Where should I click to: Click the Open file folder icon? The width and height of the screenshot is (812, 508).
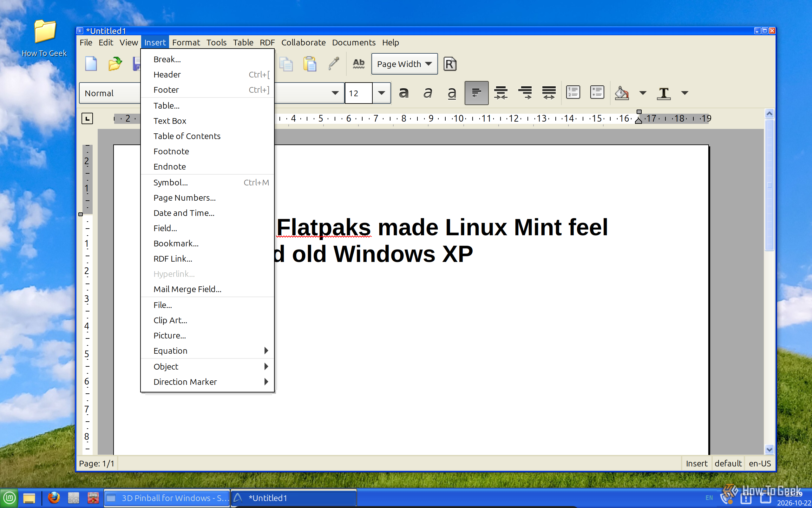(115, 64)
